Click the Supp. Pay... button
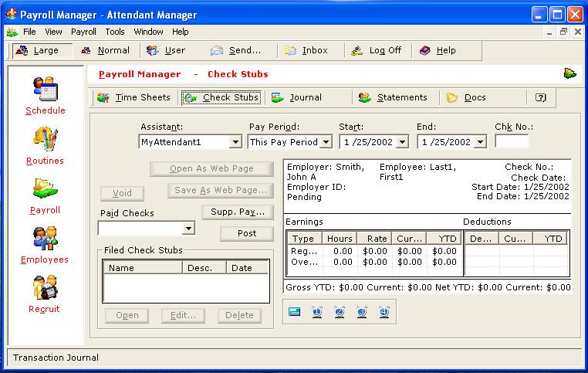The width and height of the screenshot is (588, 373). click(238, 212)
